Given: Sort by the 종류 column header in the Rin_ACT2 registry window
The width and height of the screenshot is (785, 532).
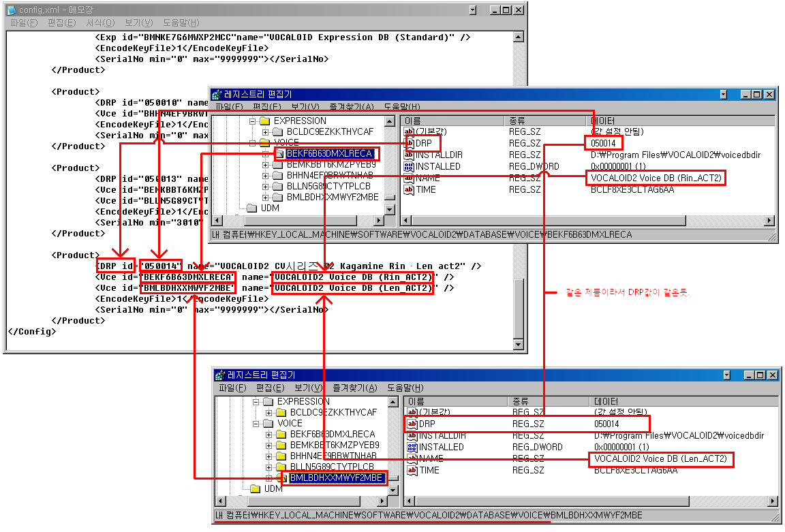Looking at the screenshot, I should tap(544, 121).
